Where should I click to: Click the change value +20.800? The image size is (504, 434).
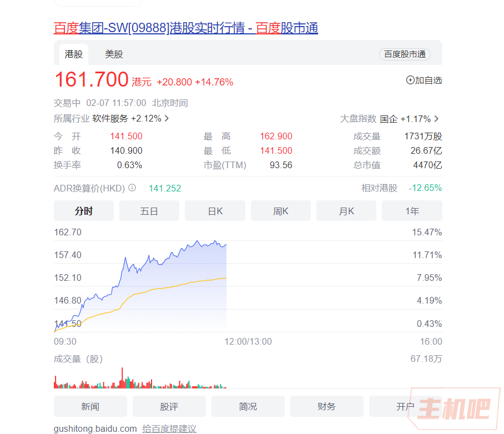pyautogui.click(x=174, y=82)
